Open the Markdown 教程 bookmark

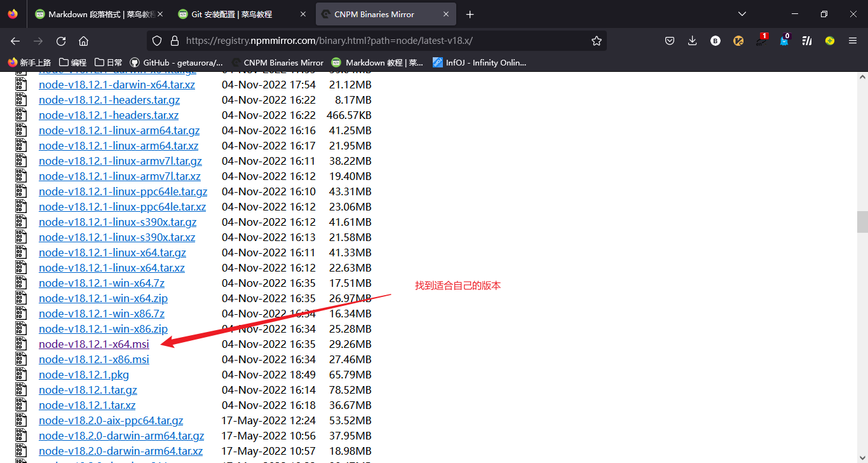pos(377,62)
